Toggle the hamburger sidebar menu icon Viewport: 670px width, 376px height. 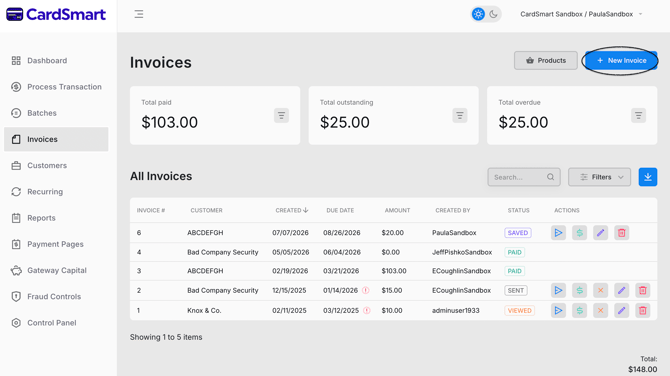[x=139, y=14]
